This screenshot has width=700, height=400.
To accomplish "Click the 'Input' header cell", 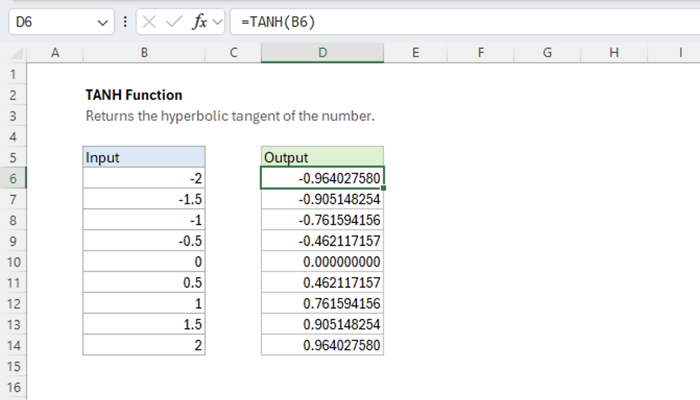I will 144,158.
